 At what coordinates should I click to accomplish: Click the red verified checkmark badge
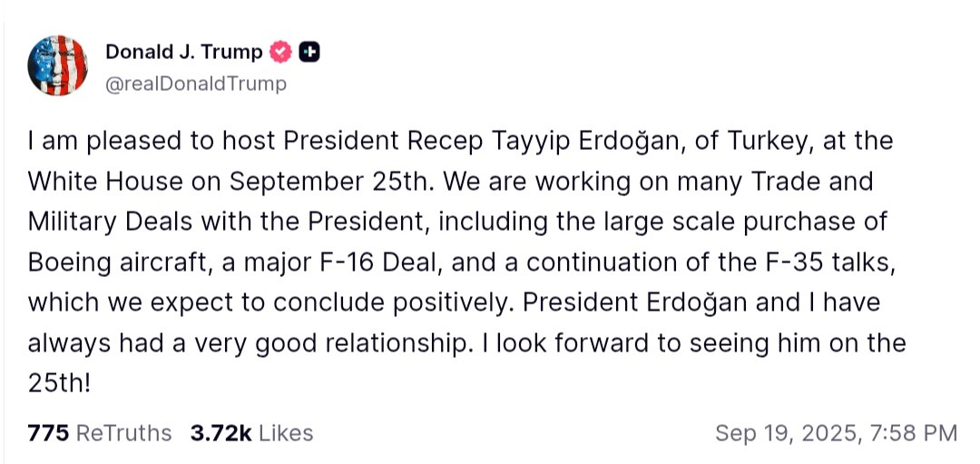coord(280,53)
